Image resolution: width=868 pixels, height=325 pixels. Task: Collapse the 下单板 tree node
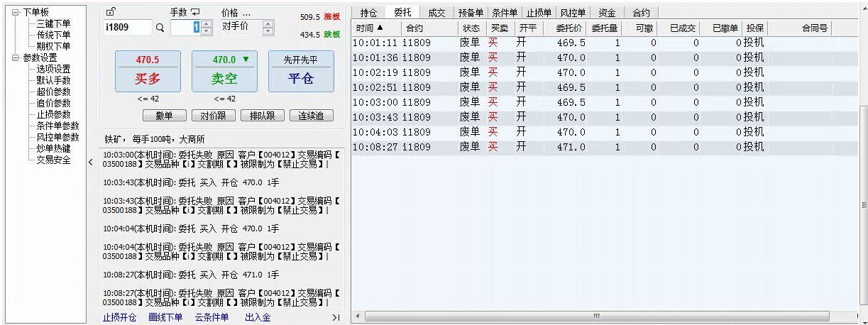coord(16,12)
